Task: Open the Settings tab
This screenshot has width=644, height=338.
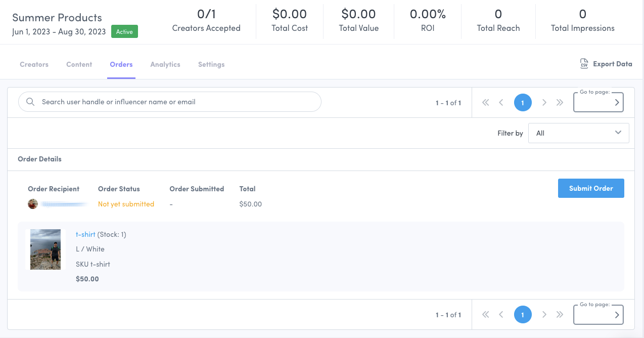Action: click(x=211, y=65)
